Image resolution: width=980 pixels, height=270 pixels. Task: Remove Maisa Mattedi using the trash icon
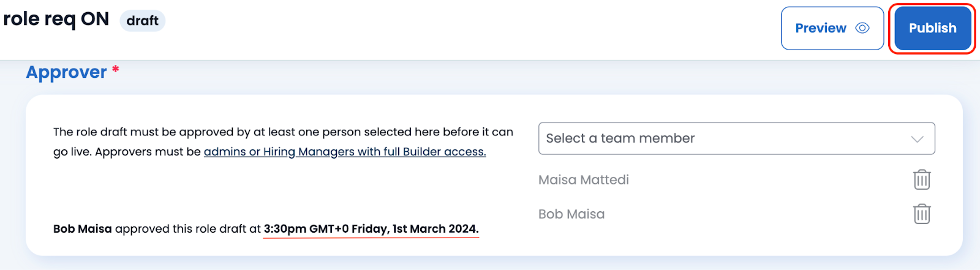point(922,180)
